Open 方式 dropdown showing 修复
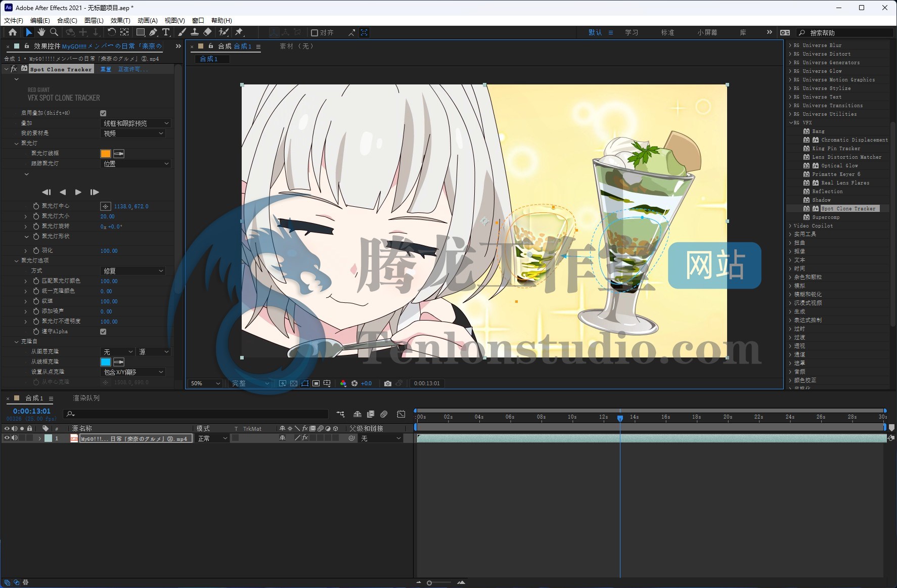897x588 pixels. click(x=133, y=271)
